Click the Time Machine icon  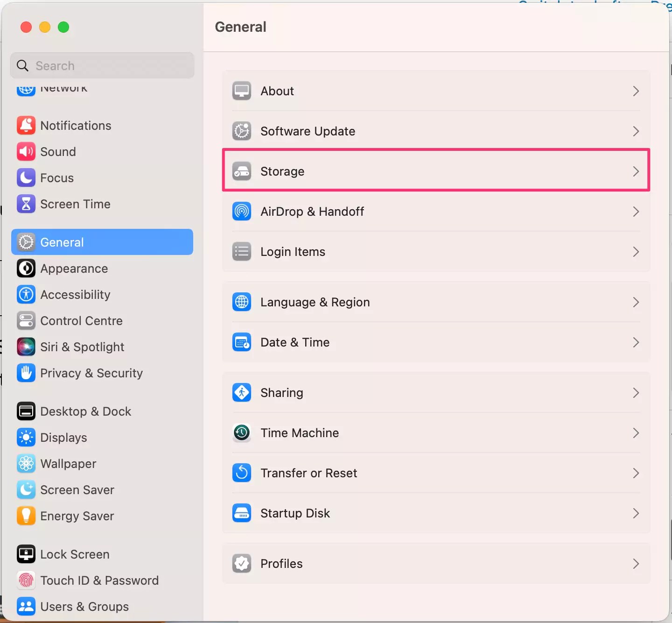coord(241,432)
